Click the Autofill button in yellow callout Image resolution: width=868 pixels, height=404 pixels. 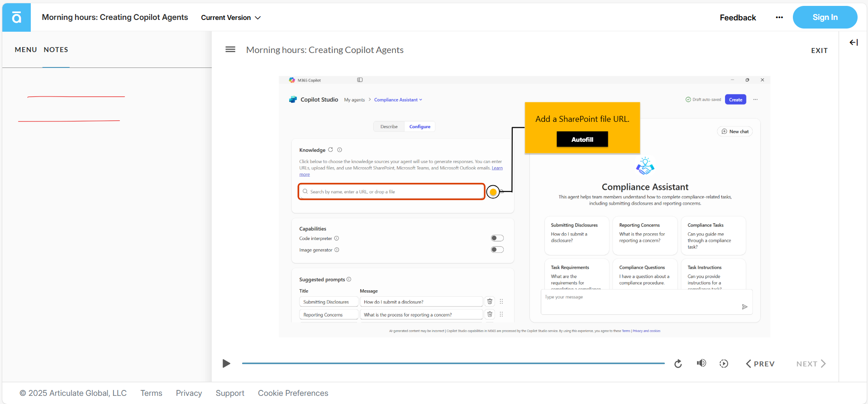[x=582, y=139]
